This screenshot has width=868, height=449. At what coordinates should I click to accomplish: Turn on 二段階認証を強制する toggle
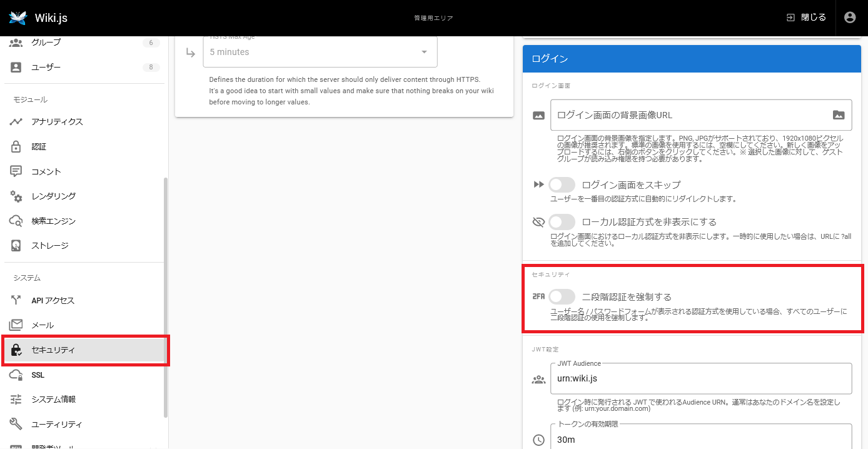[x=562, y=297]
